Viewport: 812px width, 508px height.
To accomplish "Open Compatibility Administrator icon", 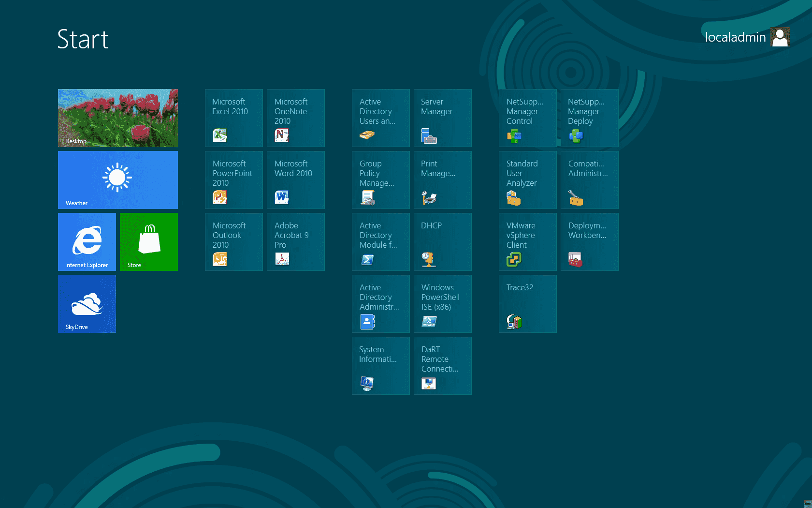I will 576,197.
